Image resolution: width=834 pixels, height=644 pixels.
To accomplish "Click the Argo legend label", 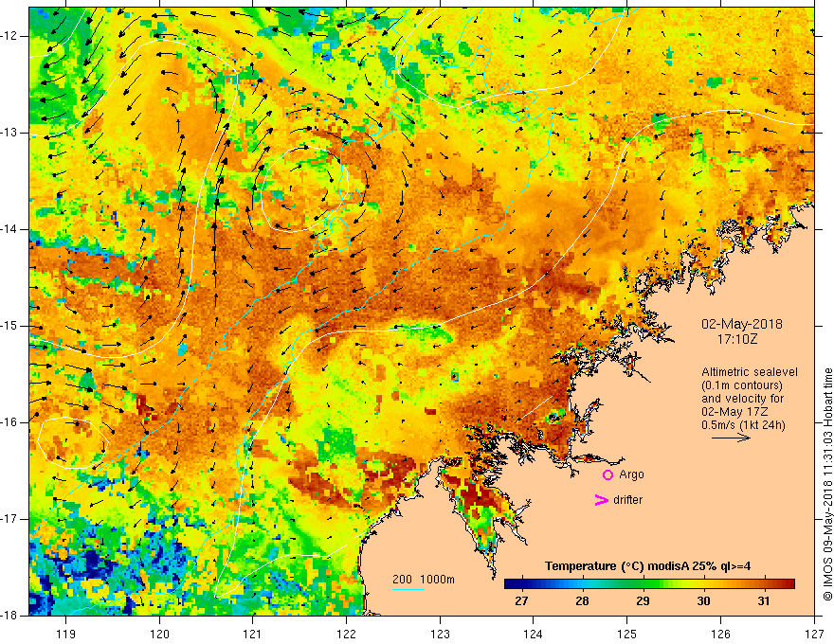I will point(631,474).
